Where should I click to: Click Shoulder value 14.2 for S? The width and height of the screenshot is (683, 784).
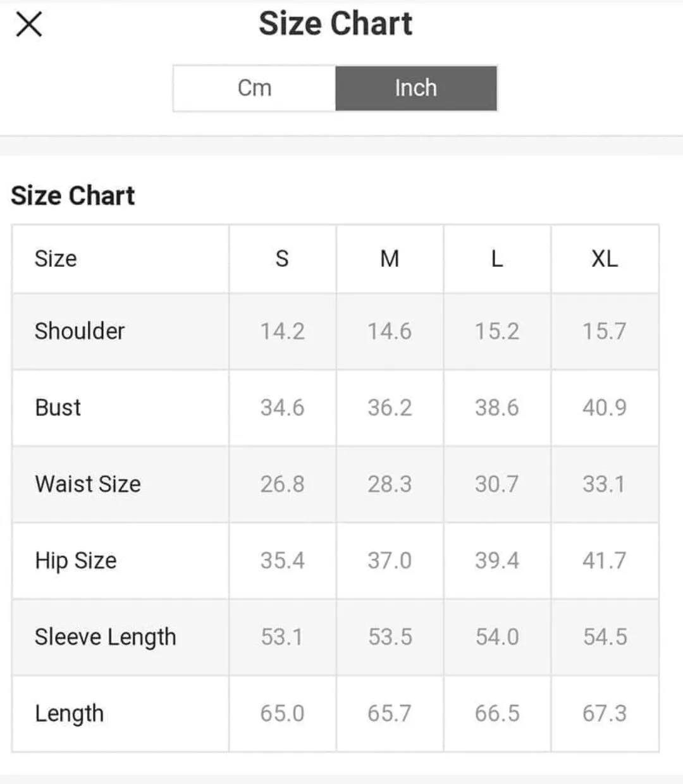tap(283, 331)
